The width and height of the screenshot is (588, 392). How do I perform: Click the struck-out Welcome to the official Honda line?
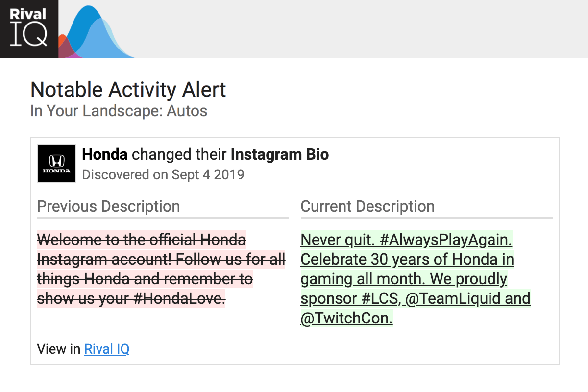[x=141, y=240]
